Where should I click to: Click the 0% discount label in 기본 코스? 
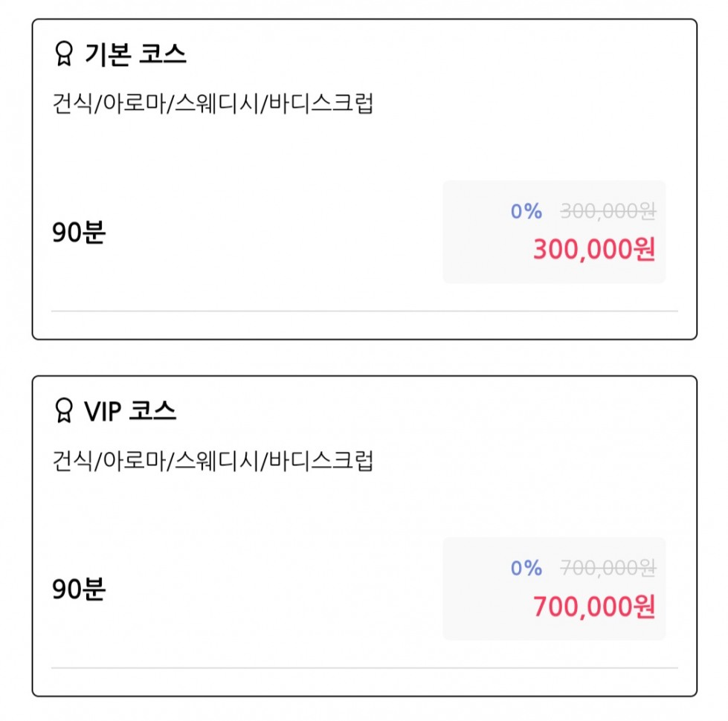click(526, 211)
